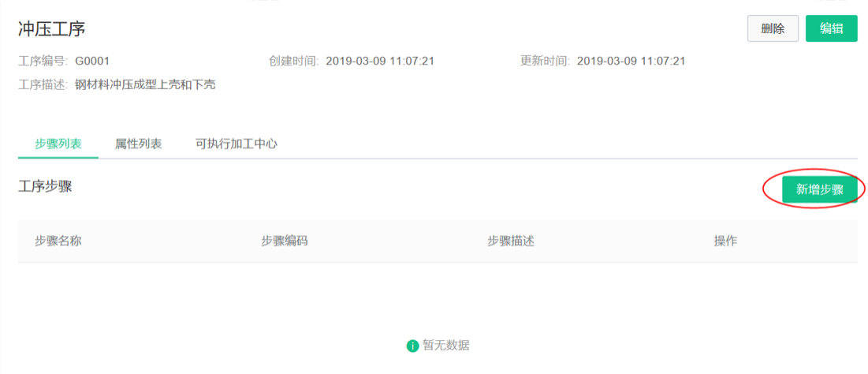Click the 创建时间 timestamp value
This screenshot has height=374, width=868.
(x=380, y=61)
